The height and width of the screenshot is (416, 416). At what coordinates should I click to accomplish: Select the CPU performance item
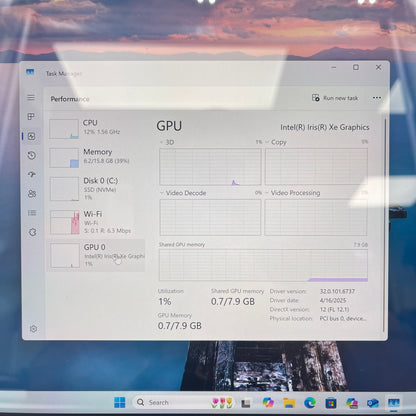[96, 129]
